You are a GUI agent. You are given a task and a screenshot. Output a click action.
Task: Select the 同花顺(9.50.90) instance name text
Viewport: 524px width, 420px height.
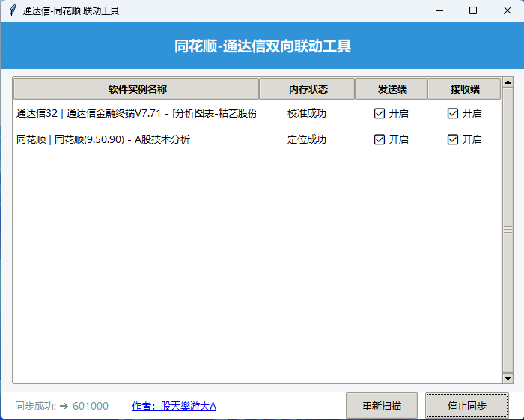pyautogui.click(x=103, y=139)
